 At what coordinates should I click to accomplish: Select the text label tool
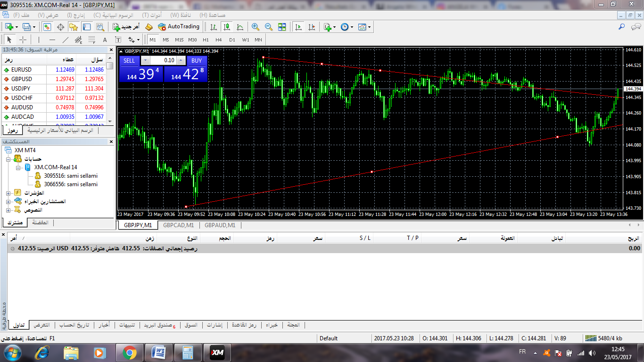[105, 40]
